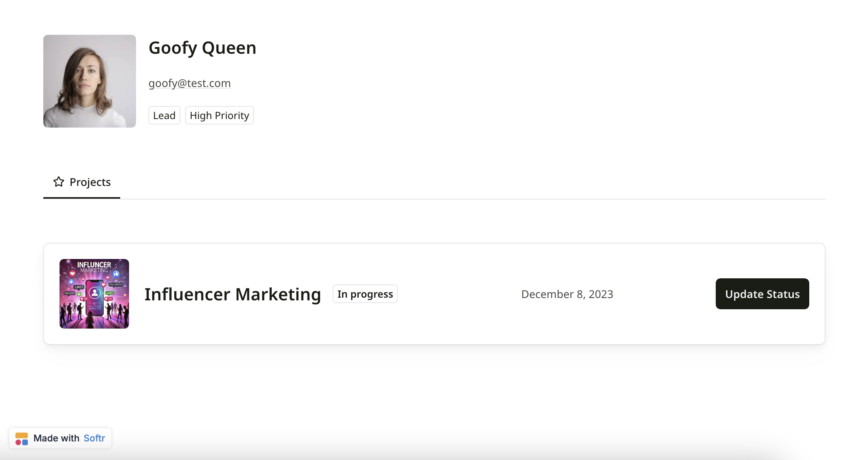Click the Goofy Queen name heading
The height and width of the screenshot is (460, 868).
click(202, 48)
